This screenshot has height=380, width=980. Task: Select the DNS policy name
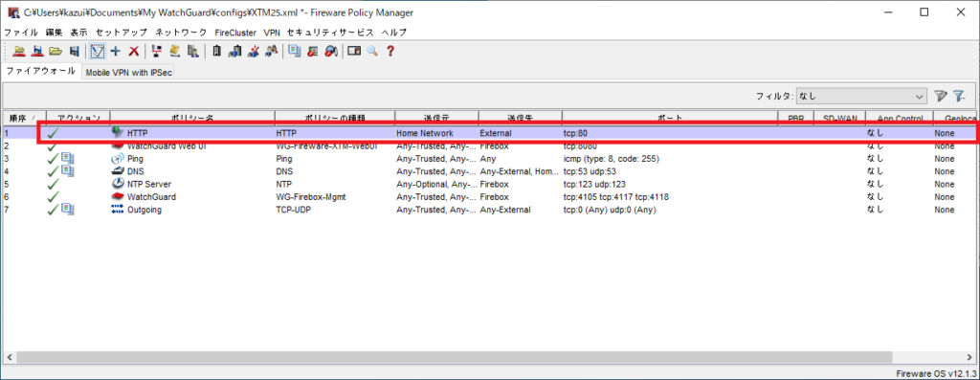[x=136, y=171]
